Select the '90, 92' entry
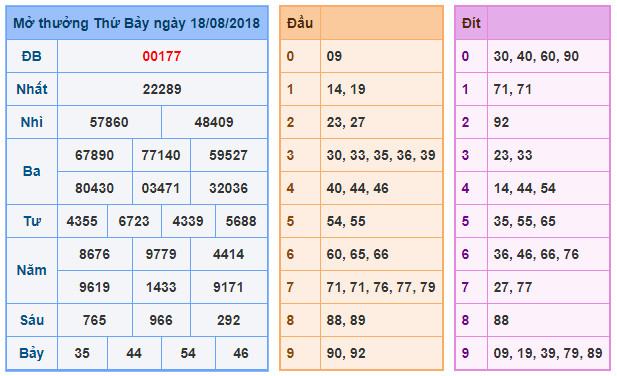This screenshot has height=376, width=617. pyautogui.click(x=346, y=354)
